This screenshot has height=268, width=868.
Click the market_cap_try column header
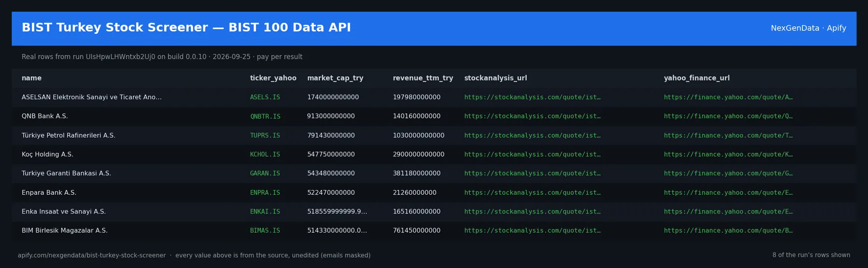335,78
